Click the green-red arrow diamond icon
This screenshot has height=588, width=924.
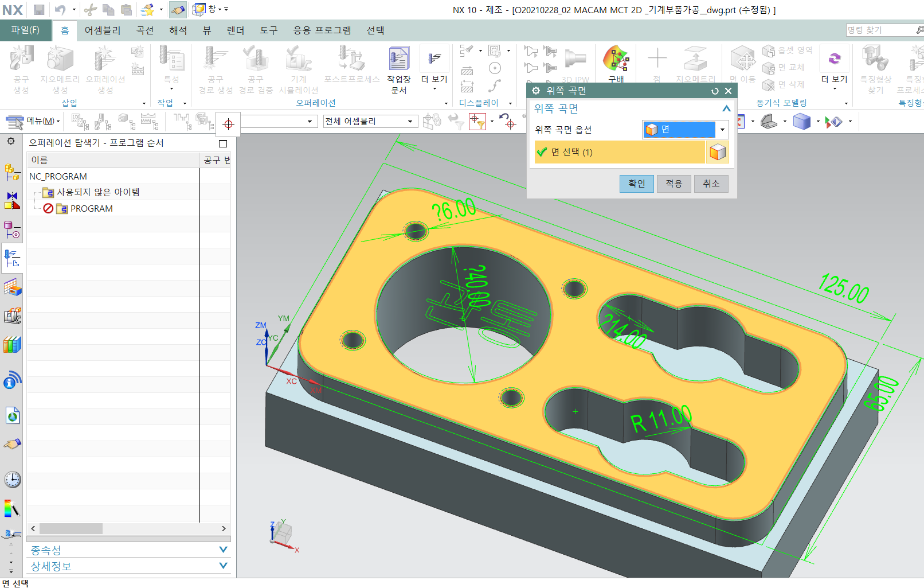[833, 121]
